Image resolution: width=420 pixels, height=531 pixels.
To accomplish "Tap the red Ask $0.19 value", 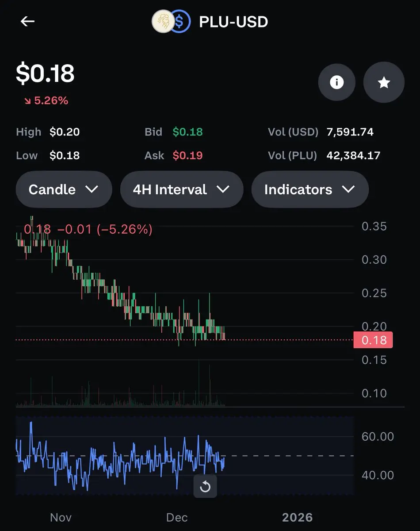I will coord(187,155).
